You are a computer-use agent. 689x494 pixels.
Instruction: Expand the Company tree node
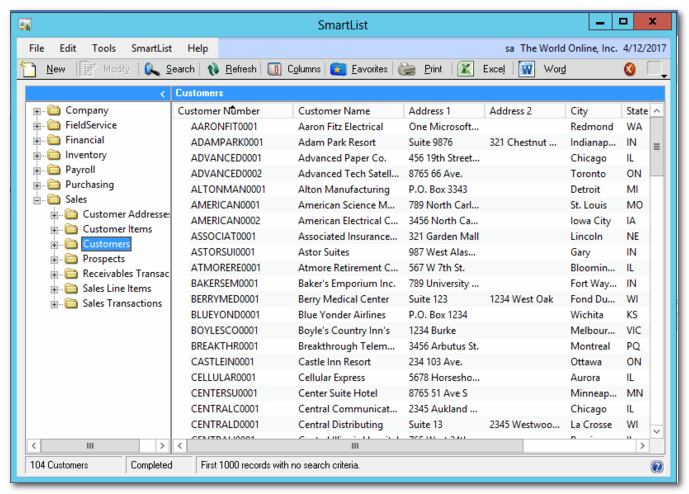[37, 111]
